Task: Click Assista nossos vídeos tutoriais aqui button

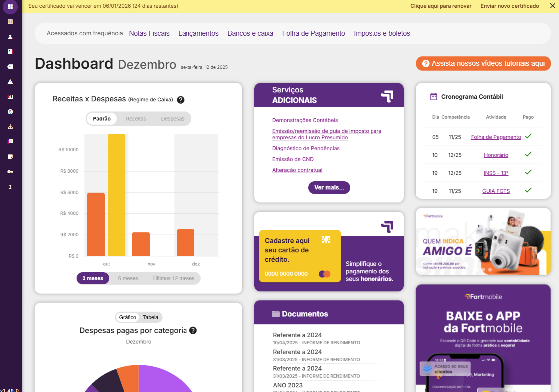Action: click(483, 64)
